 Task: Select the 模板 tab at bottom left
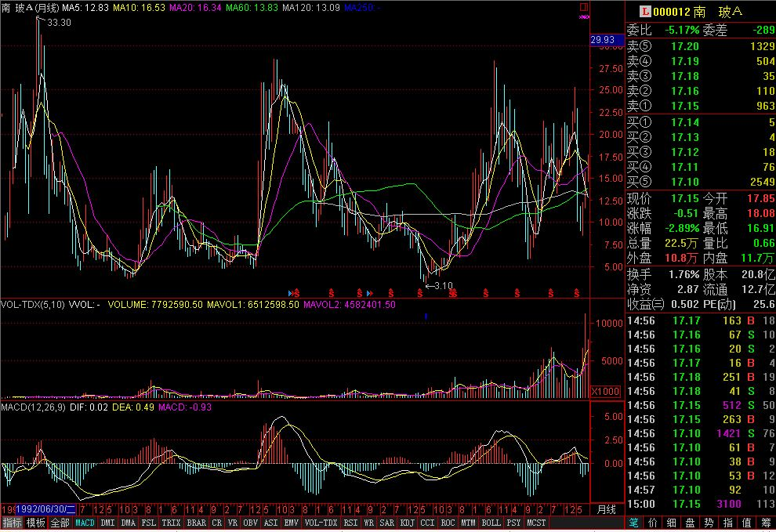coord(35,523)
